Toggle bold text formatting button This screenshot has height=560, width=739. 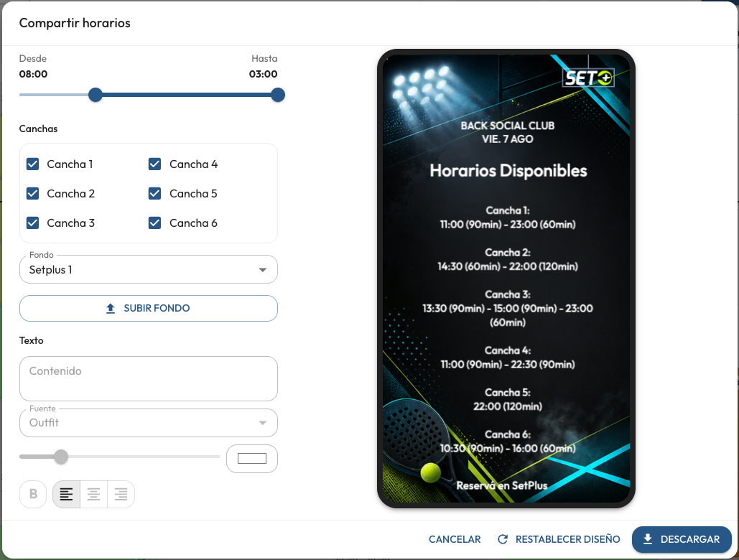[x=33, y=494]
